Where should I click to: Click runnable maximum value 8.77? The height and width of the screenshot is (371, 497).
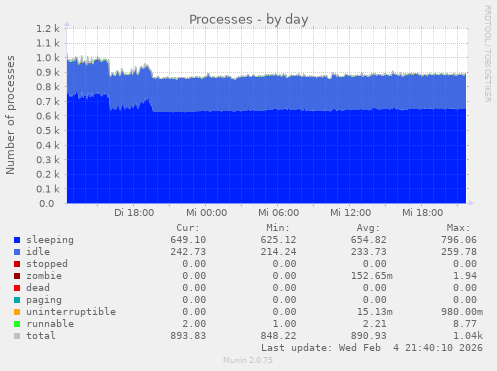tap(465, 324)
